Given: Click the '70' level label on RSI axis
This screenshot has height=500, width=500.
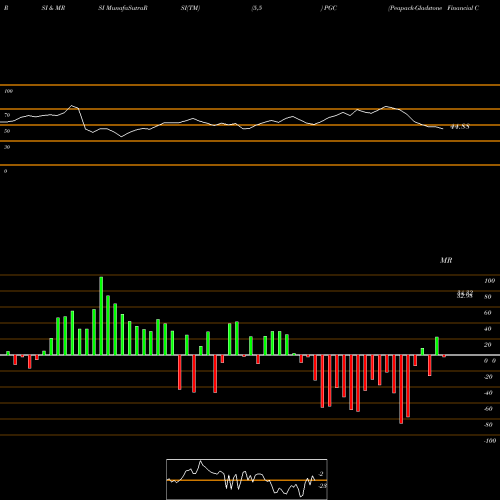Looking at the screenshot, I should tap(7, 115).
